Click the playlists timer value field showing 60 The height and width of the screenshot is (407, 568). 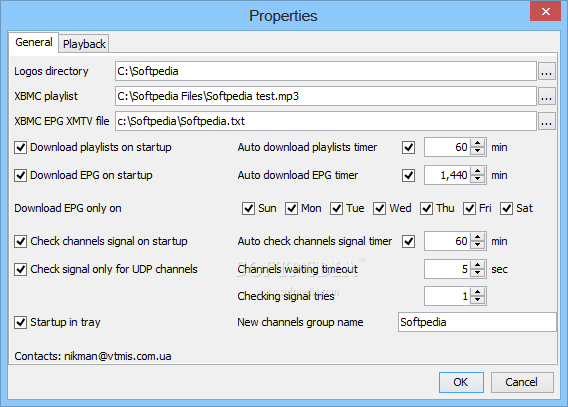[448, 147]
